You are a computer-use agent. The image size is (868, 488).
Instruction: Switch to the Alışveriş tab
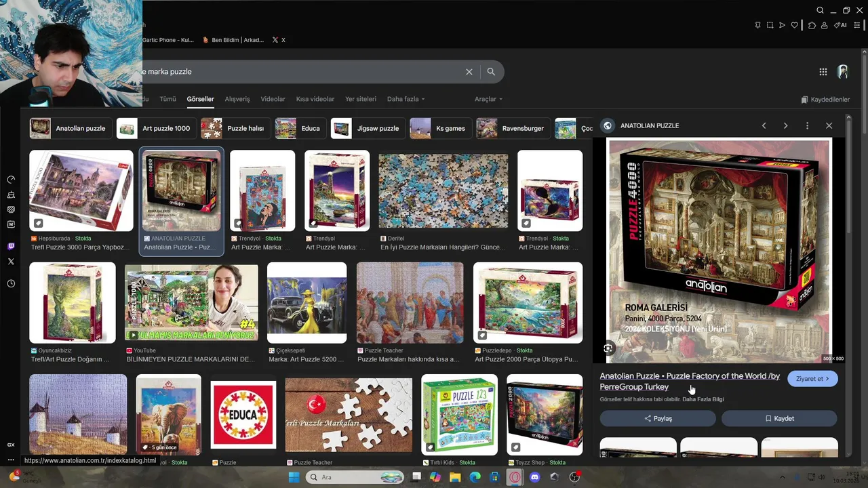tap(237, 99)
